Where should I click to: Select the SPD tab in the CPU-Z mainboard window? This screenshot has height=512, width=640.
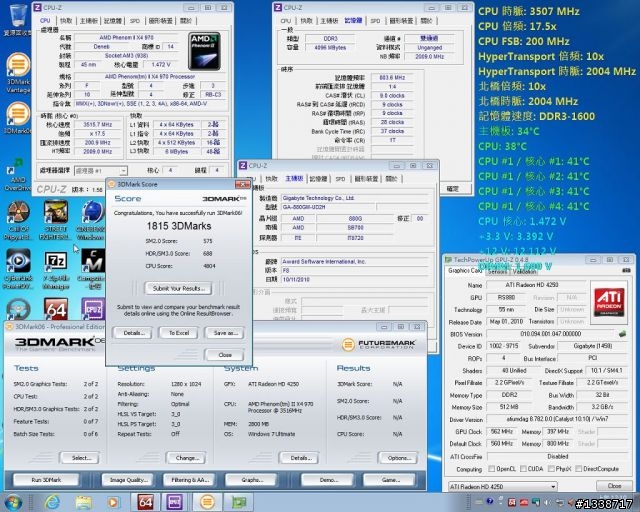tap(340, 179)
